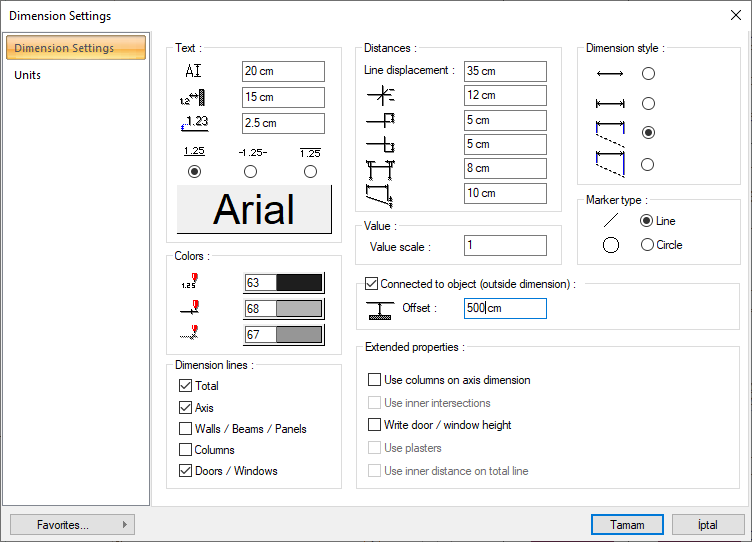Screen dimensions: 752x542
Task: Click the Value scale input field
Action: (505, 246)
